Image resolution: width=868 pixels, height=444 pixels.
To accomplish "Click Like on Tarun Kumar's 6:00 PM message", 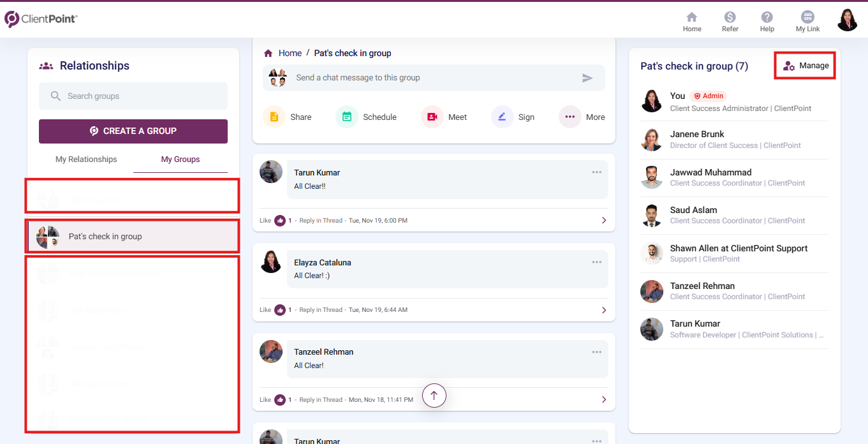I will tap(265, 221).
